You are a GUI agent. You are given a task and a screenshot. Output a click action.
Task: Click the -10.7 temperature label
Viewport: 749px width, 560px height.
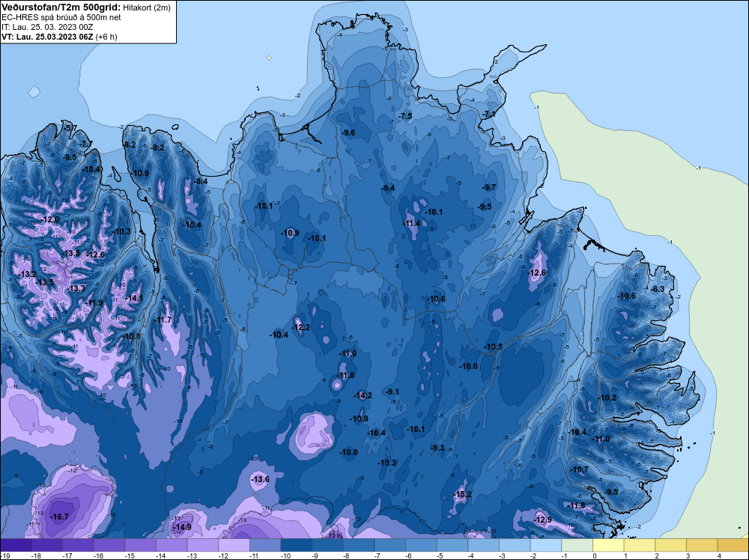pos(580,469)
